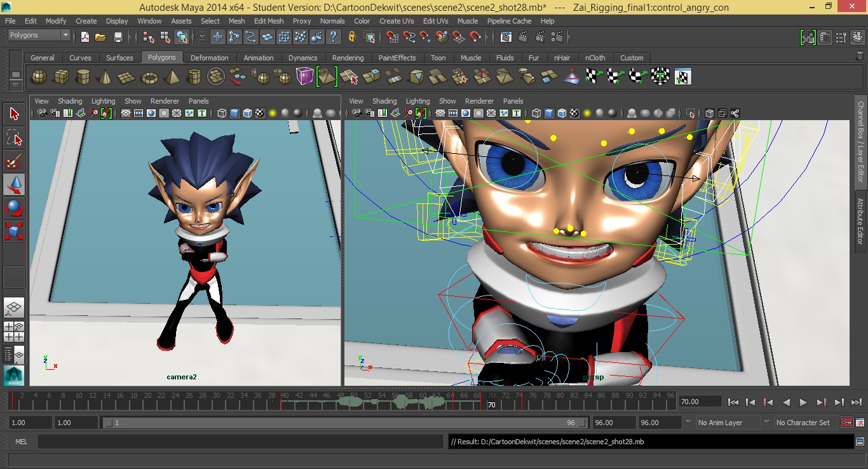Activate the Move tool in toolbox

click(x=15, y=184)
